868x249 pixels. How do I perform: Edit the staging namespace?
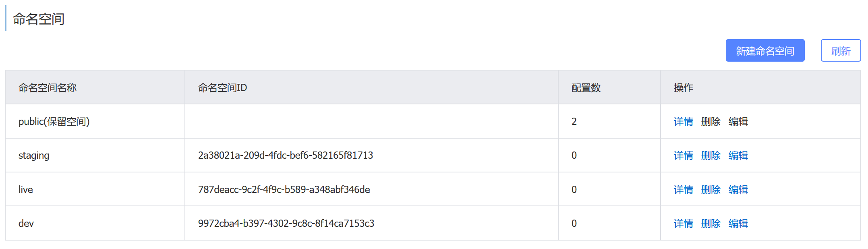coord(738,155)
